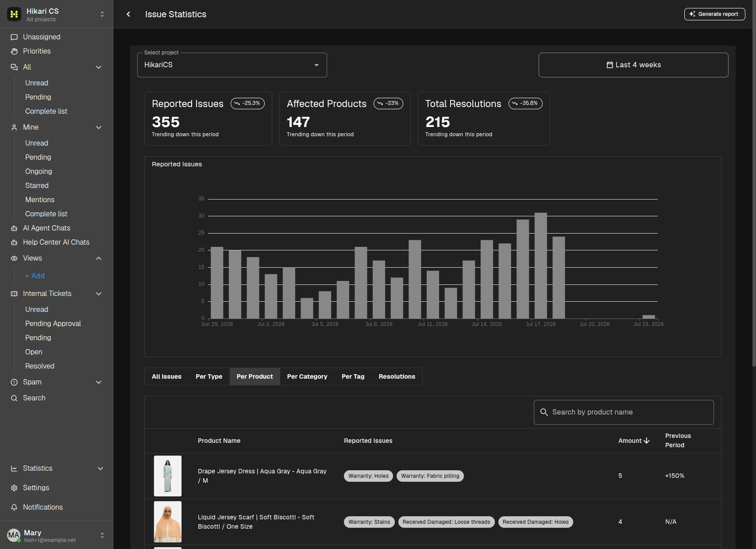Click the Product Name column header
This screenshot has width=756, height=549.
point(219,441)
